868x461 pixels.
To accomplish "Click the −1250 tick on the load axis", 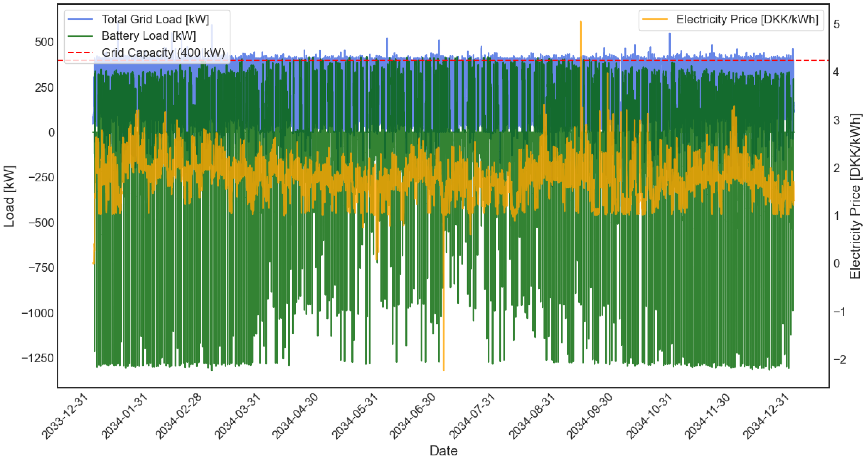I will [38, 358].
